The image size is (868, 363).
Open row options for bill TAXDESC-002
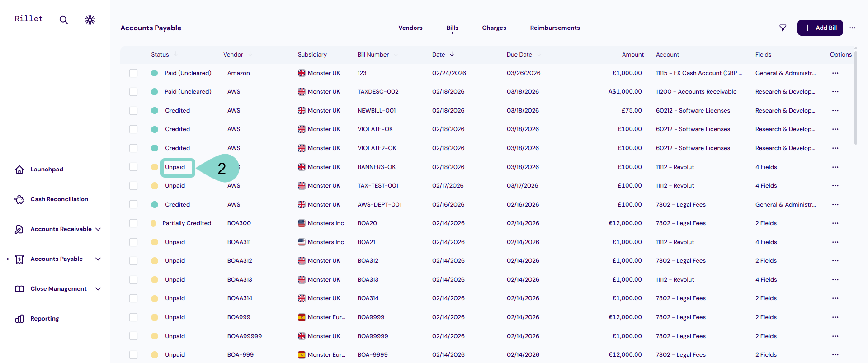click(x=835, y=92)
